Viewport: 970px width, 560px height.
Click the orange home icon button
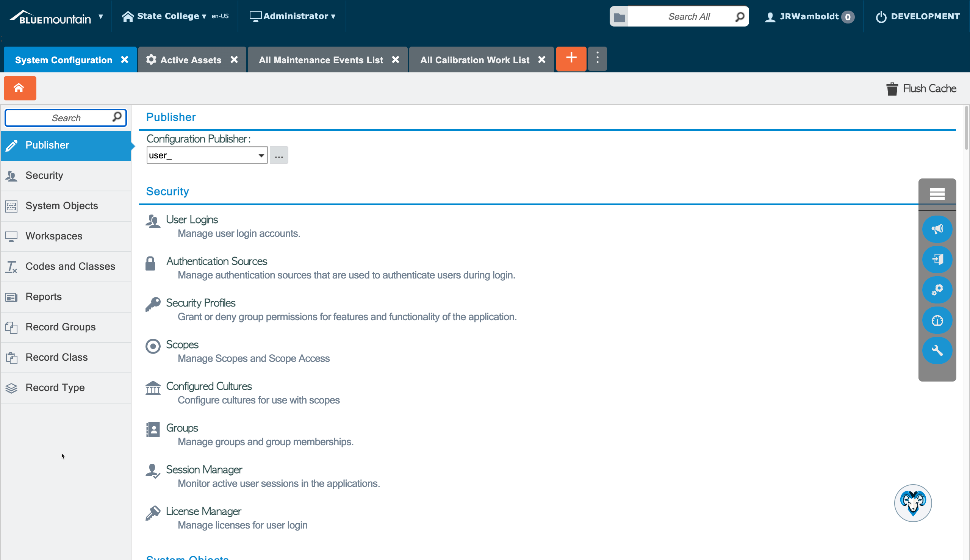[x=20, y=88]
